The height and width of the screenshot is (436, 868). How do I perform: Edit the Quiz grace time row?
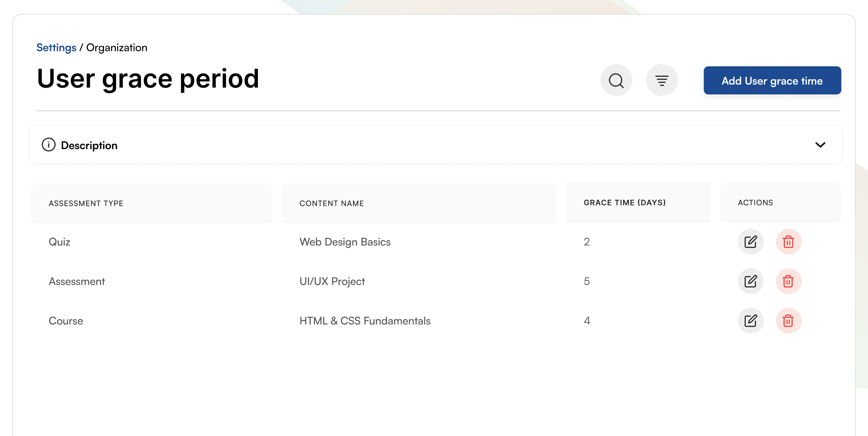(751, 242)
